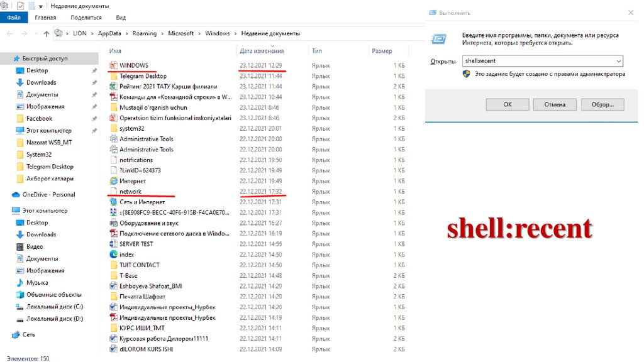This screenshot has width=644, height=362.
Task: Click Обзор... in the Выполнить dialog
Action: click(602, 105)
